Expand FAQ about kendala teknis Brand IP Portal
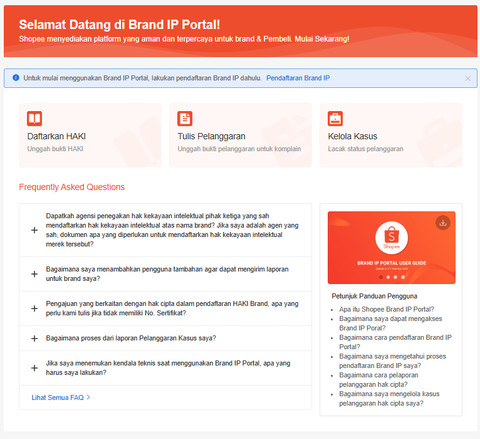The width and height of the screenshot is (480, 439). pos(166,368)
